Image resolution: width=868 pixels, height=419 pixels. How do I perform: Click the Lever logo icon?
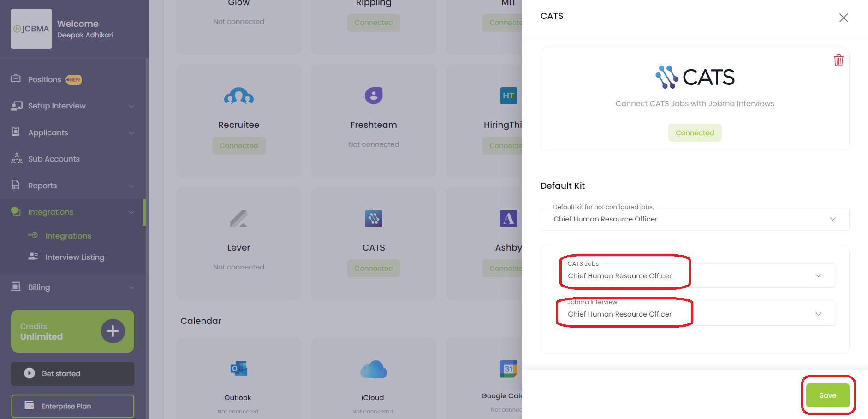pyautogui.click(x=239, y=218)
